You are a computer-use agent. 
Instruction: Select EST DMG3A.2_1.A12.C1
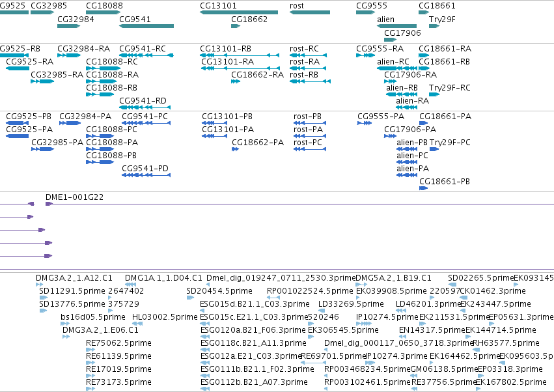[x=40, y=285]
